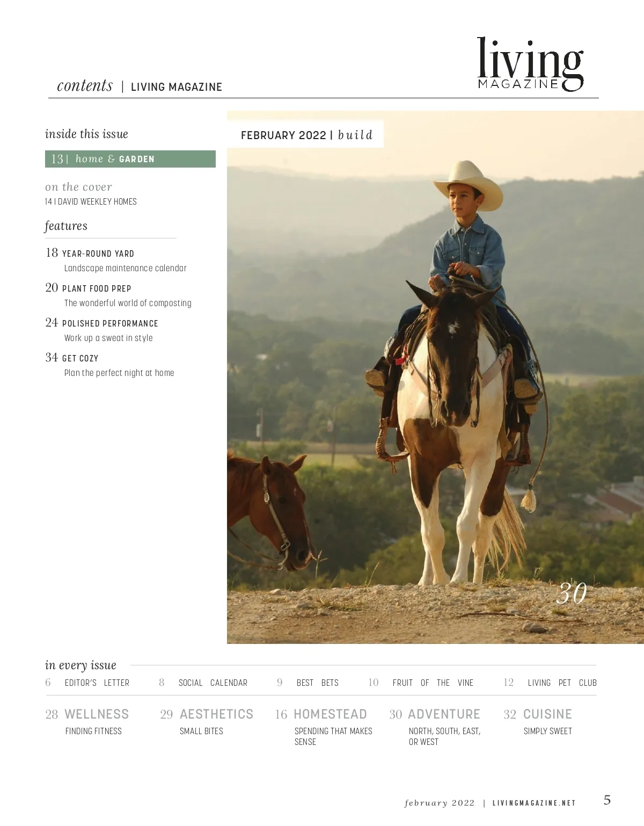Click the page 30 number on photo
Screen dimensions: 644x826
pyautogui.click(x=571, y=593)
